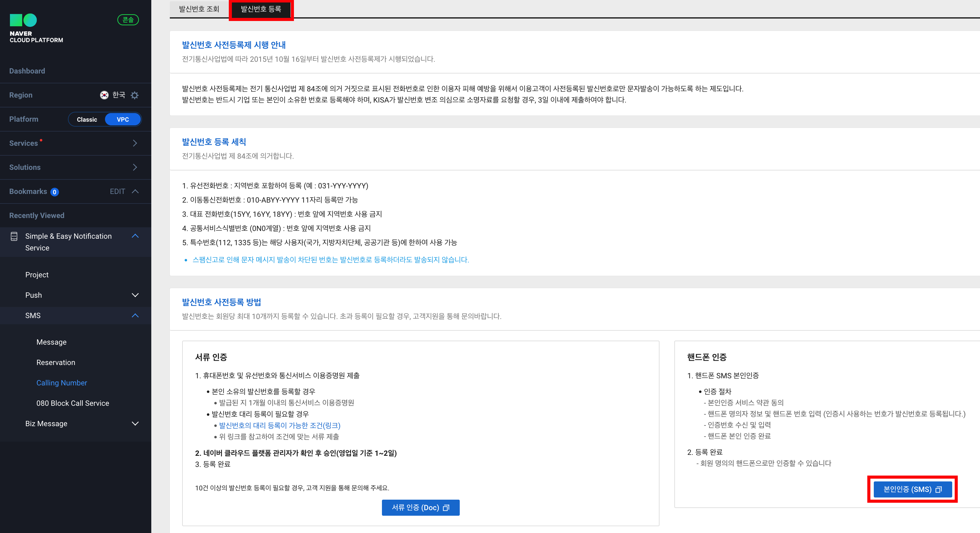Click 서류 인증 section title
Image resolution: width=980 pixels, height=533 pixels.
[211, 357]
